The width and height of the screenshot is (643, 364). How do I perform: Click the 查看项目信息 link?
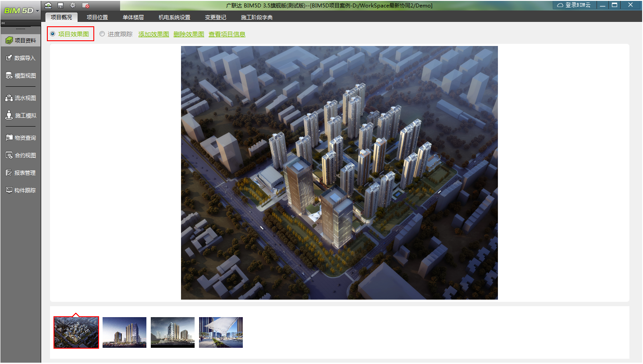coord(227,34)
